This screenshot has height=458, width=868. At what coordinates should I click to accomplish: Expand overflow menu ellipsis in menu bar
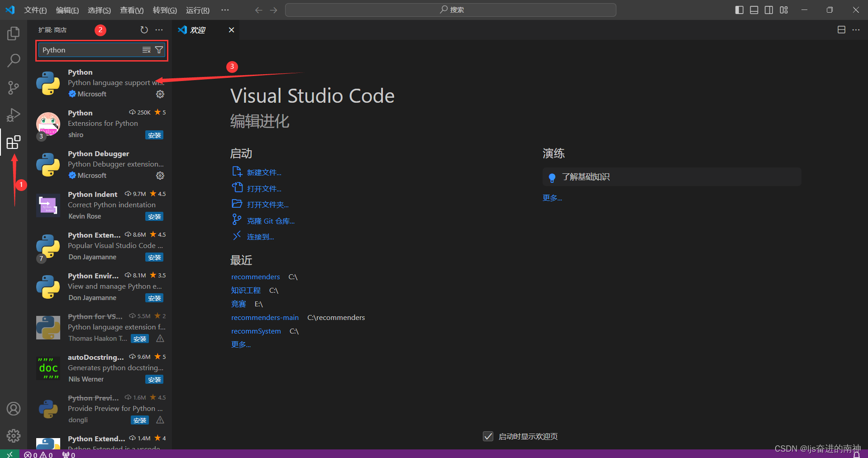(225, 10)
